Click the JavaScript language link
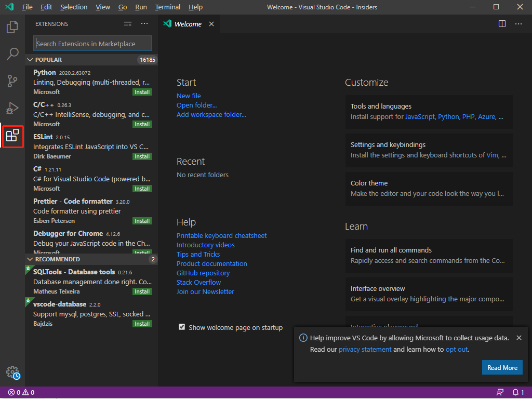 click(x=420, y=117)
